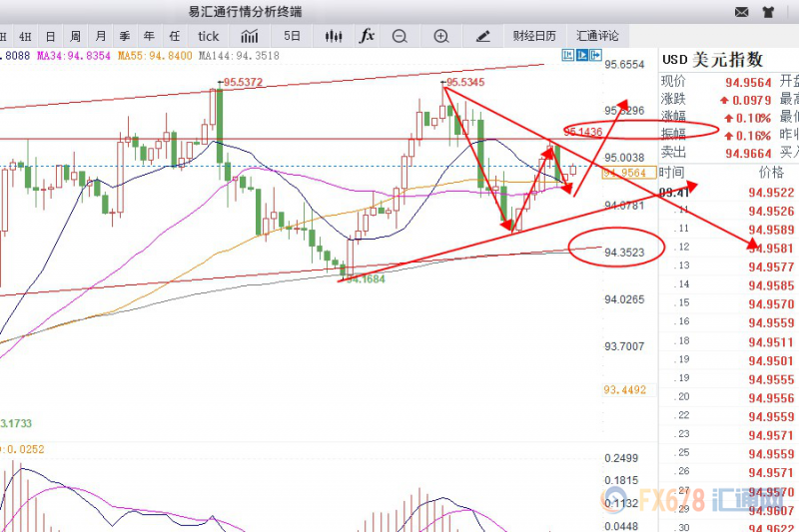
Task: Click the candlestick chart type icon
Action: (x=333, y=36)
